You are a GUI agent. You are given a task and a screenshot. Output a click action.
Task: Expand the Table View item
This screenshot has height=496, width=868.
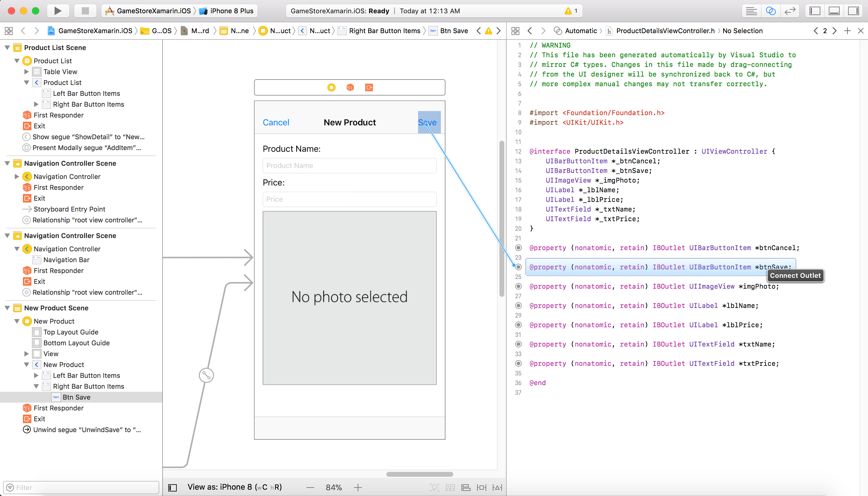26,72
